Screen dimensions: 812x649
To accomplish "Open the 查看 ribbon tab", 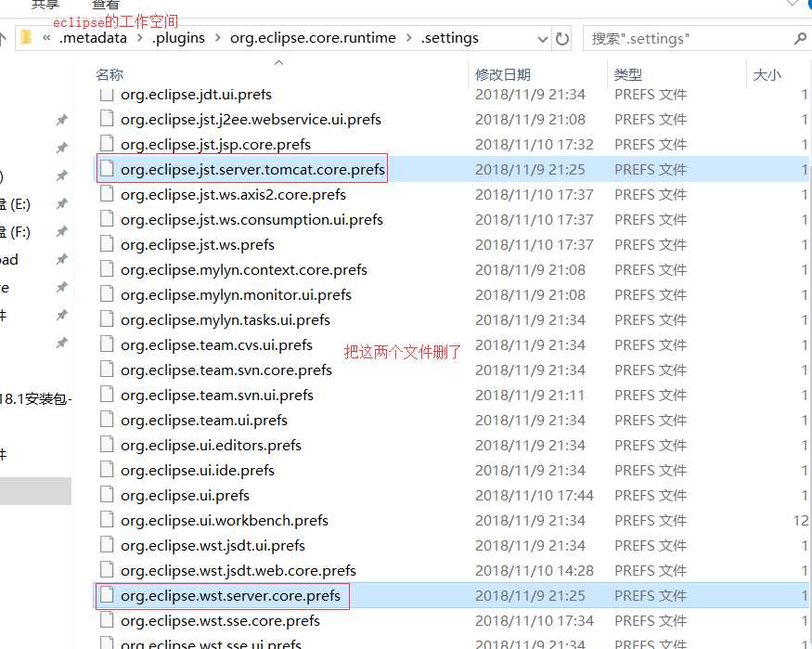I will (106, 4).
